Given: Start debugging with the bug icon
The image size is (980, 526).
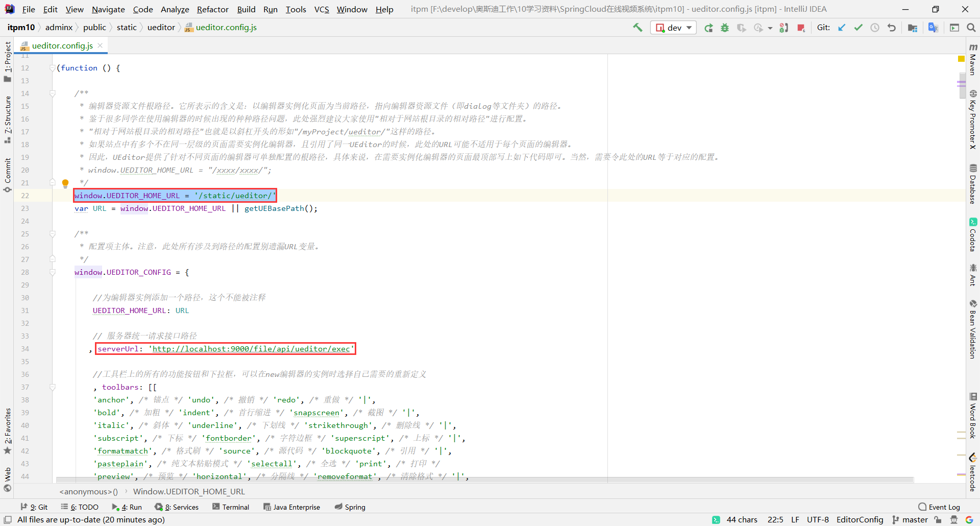Looking at the screenshot, I should pyautogui.click(x=725, y=28).
